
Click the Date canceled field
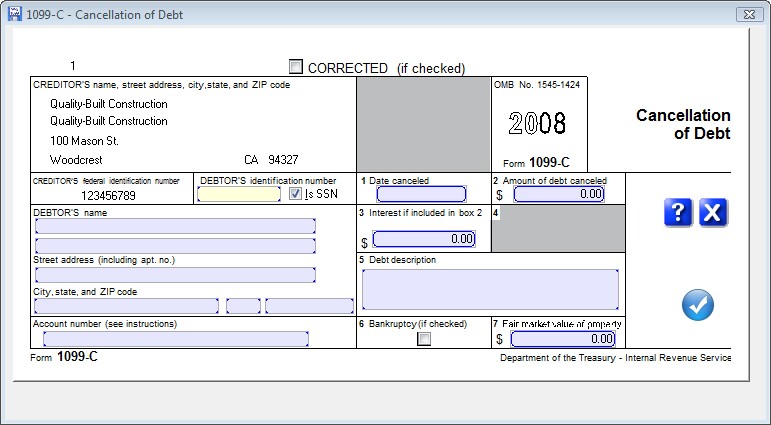(x=421, y=194)
